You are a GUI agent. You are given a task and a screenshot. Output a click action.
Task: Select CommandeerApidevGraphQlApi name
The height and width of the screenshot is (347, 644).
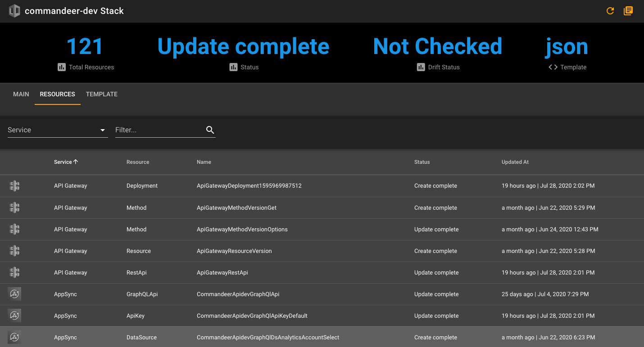[x=238, y=294]
